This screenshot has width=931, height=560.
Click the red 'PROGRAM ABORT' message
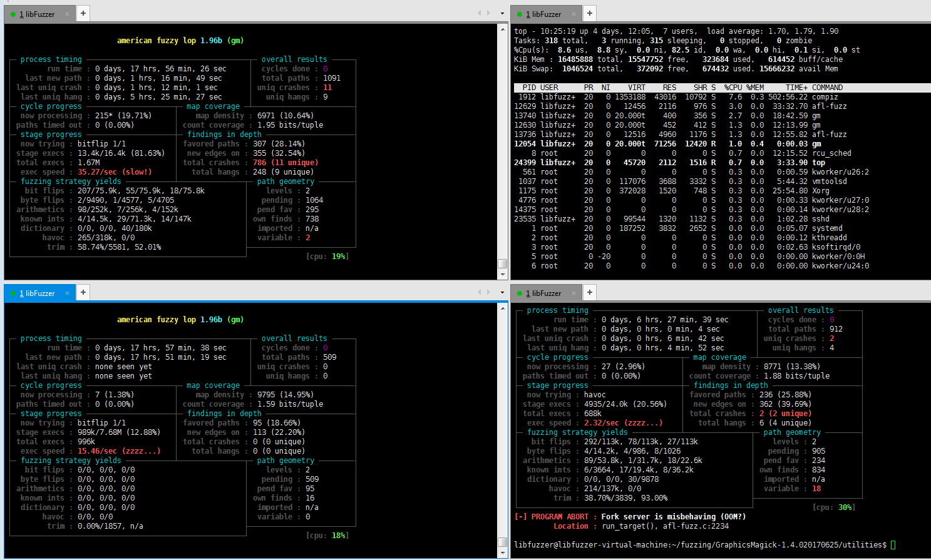pos(560,517)
